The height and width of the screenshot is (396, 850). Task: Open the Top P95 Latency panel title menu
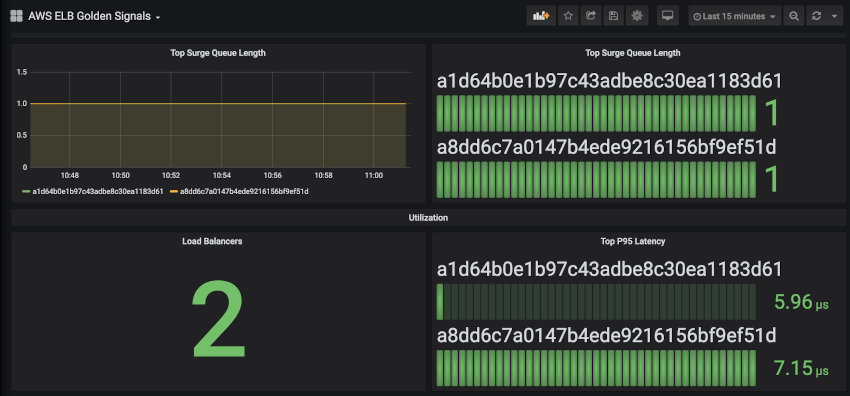(x=633, y=242)
